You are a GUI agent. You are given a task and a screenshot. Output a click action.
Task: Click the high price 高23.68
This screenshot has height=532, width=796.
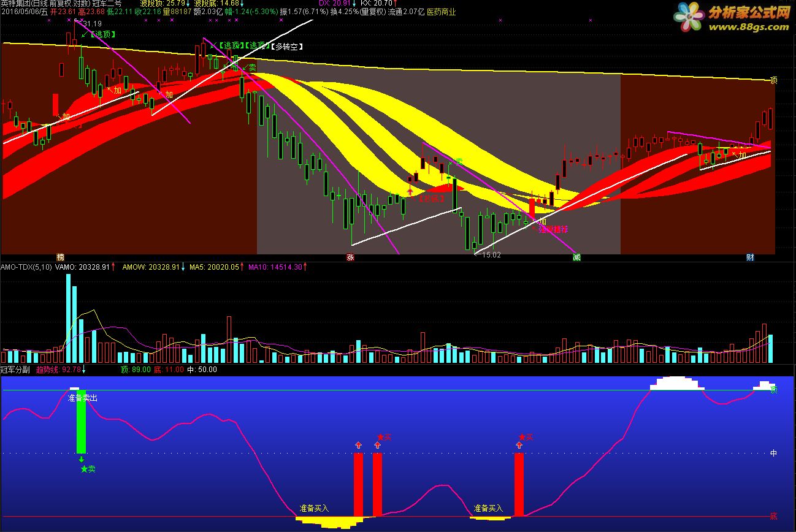tap(91, 12)
